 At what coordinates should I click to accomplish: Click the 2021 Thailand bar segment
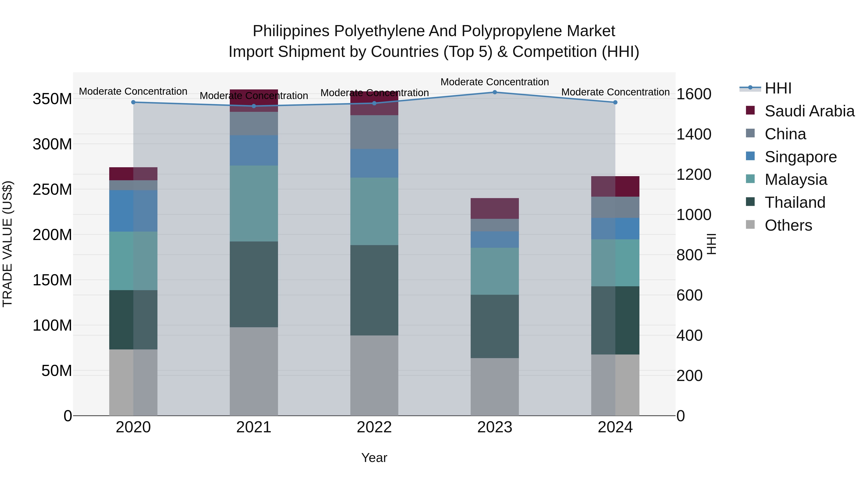254,284
